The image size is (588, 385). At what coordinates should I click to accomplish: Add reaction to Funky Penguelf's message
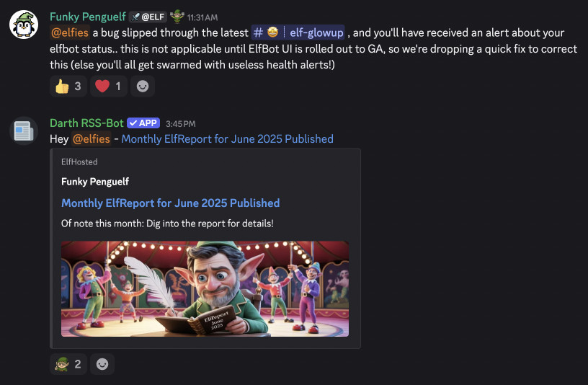pyautogui.click(x=143, y=87)
